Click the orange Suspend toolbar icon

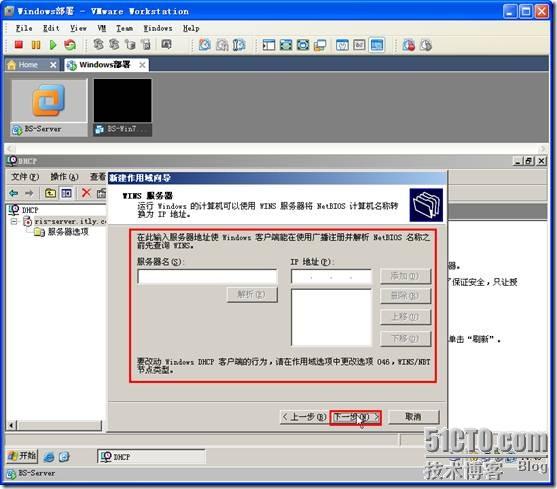36,45
